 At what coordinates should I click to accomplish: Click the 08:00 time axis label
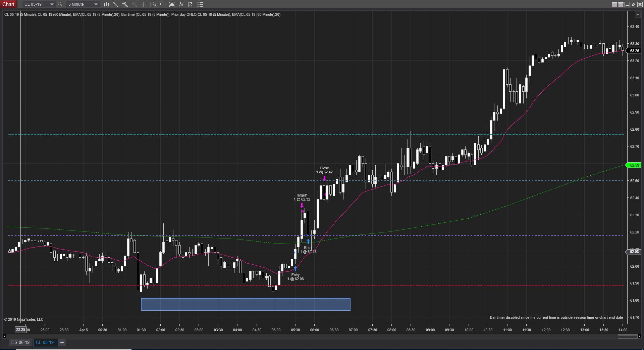pyautogui.click(x=392, y=330)
